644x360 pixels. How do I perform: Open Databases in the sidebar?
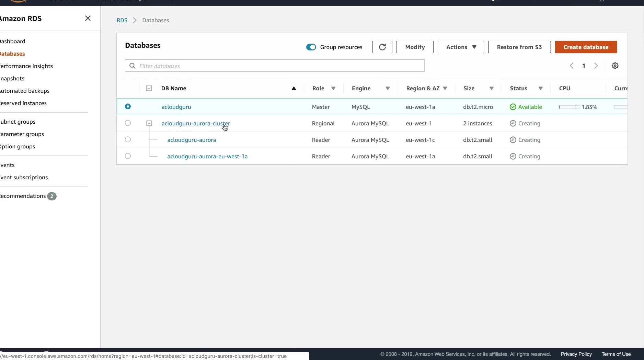tap(12, 54)
